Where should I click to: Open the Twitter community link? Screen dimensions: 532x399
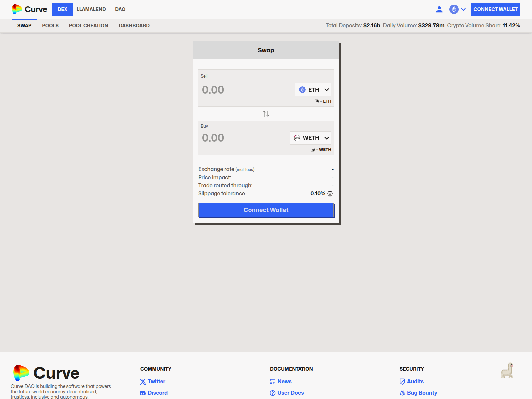click(x=156, y=382)
